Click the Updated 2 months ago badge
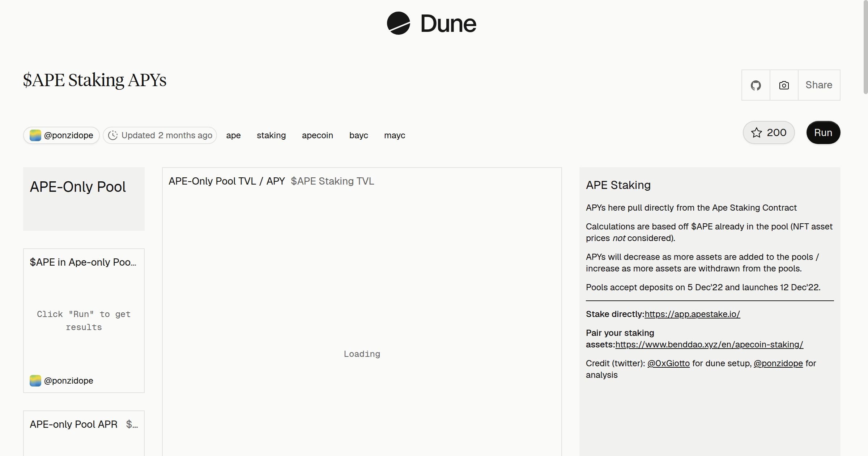This screenshot has width=868, height=456. point(160,135)
